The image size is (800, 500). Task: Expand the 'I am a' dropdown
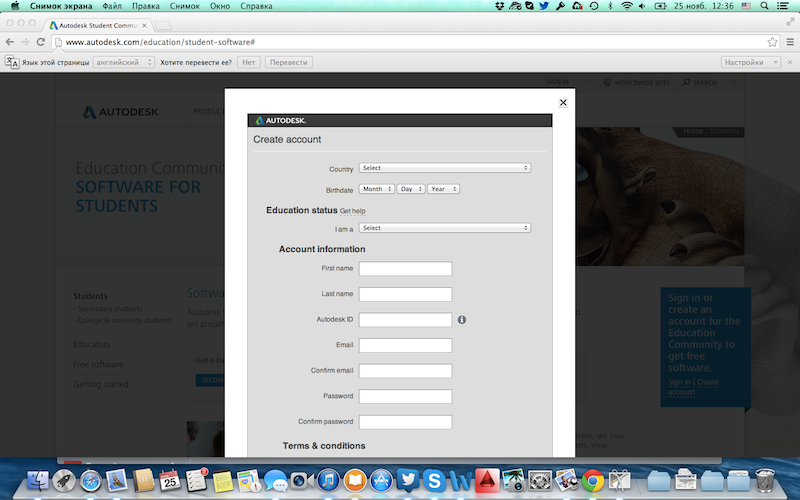444,228
